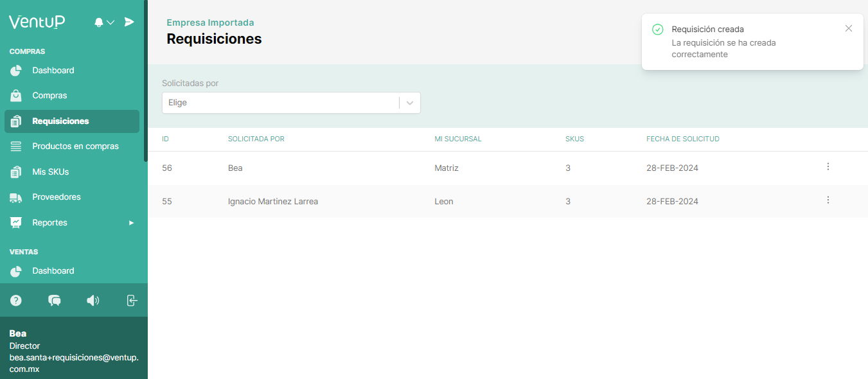Open the help question mark icon
Image resolution: width=868 pixels, height=379 pixels.
coord(16,300)
